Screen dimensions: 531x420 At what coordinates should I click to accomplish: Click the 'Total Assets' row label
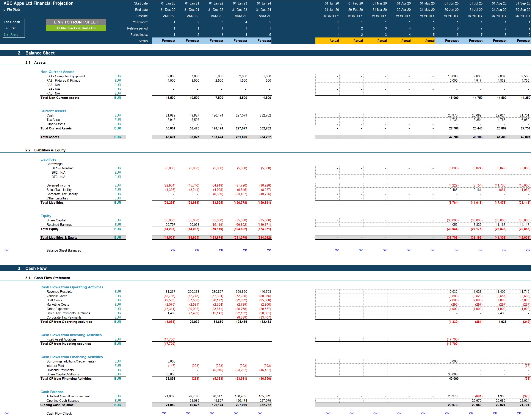coord(50,137)
